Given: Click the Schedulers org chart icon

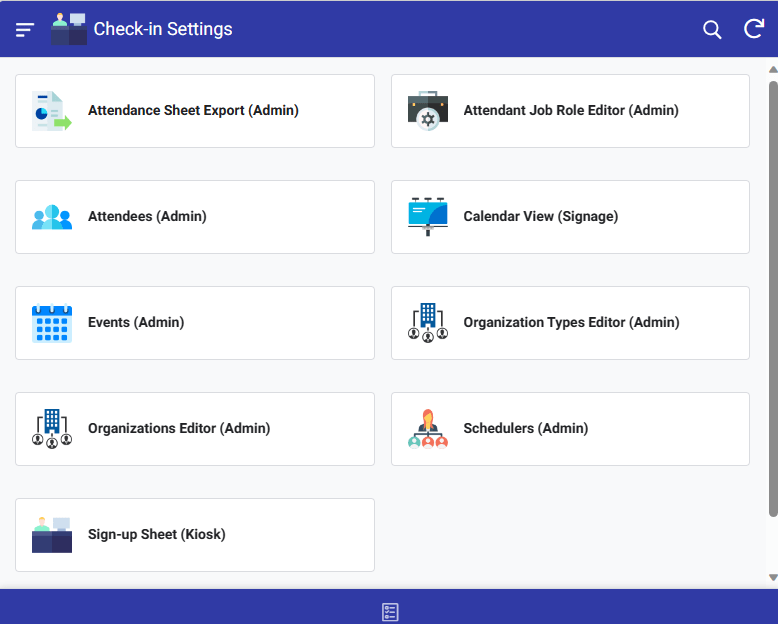Looking at the screenshot, I should click(x=428, y=429).
